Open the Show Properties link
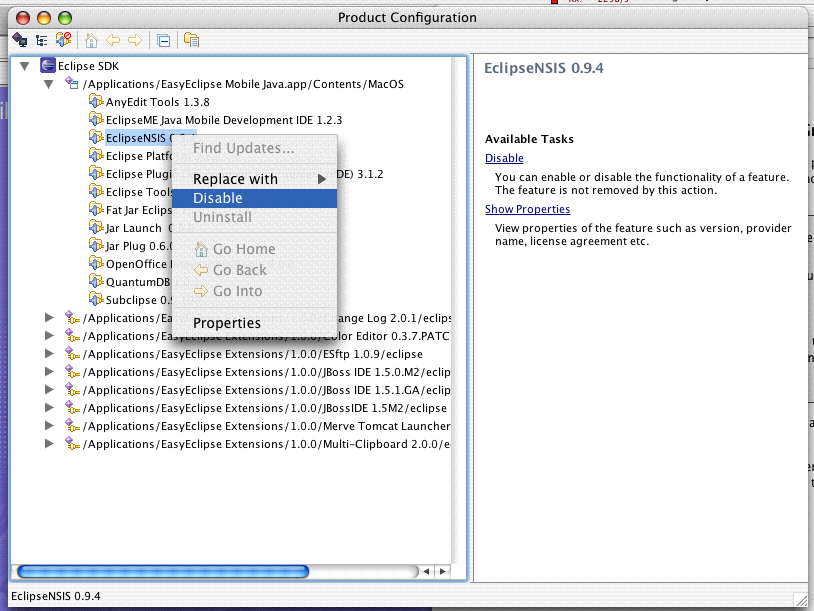The width and height of the screenshot is (814, 611). (x=527, y=209)
